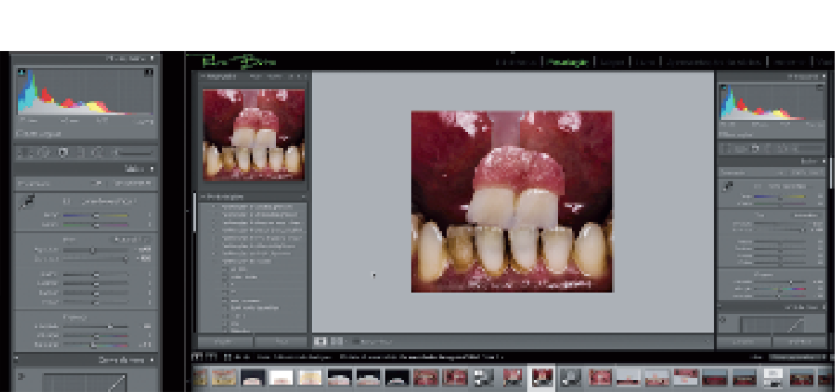Viewport: 835px width, 392px height.
Task: Click Temperature slider in enlarged inset panel
Action: 96,216
